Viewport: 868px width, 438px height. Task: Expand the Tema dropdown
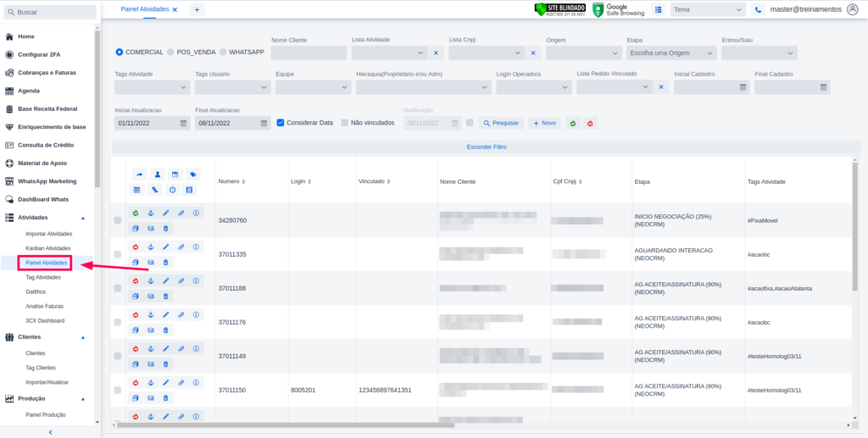pos(707,9)
